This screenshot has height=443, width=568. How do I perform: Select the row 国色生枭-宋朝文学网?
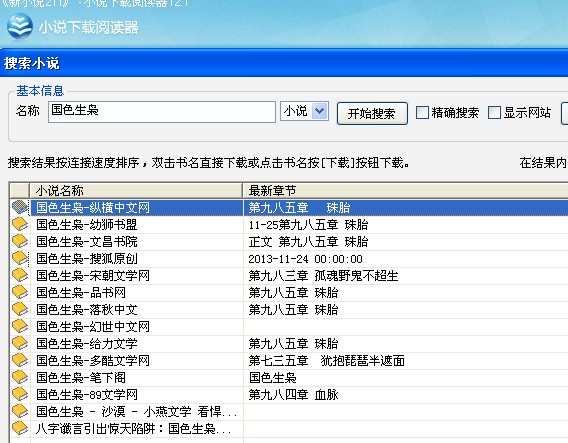click(288, 276)
